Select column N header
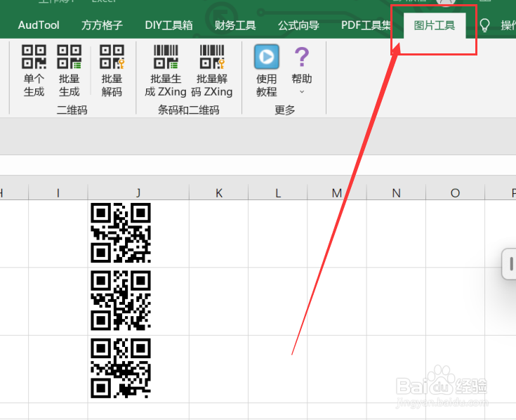The width and height of the screenshot is (516, 420). click(x=396, y=192)
